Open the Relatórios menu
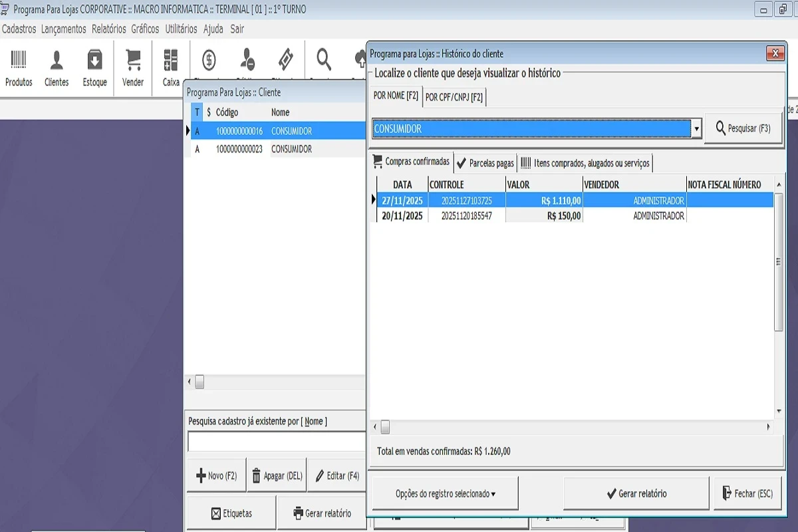 [108, 29]
